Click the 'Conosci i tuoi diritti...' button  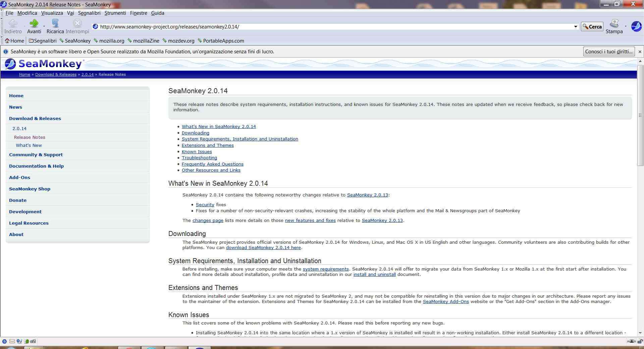[x=608, y=52]
